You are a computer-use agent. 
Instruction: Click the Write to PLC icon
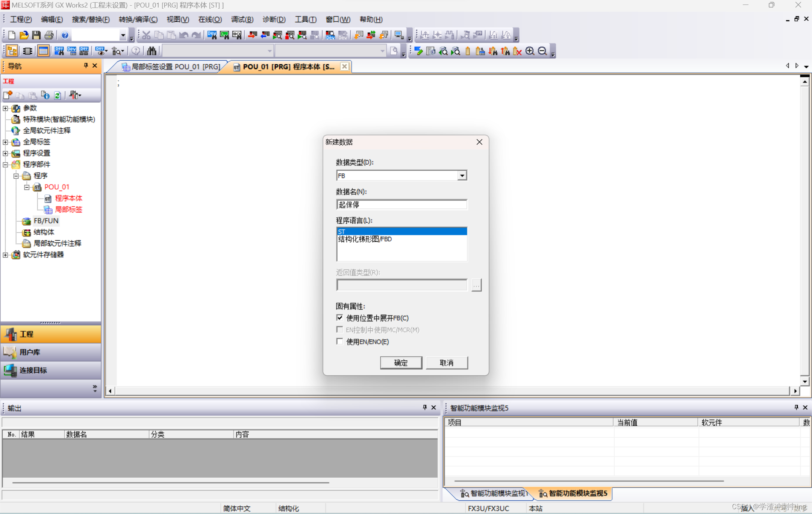[x=252, y=35]
